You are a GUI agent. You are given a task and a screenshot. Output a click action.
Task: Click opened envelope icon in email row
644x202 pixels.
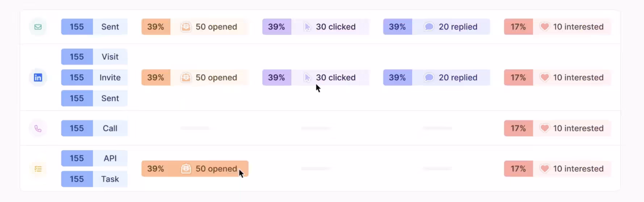(x=186, y=27)
